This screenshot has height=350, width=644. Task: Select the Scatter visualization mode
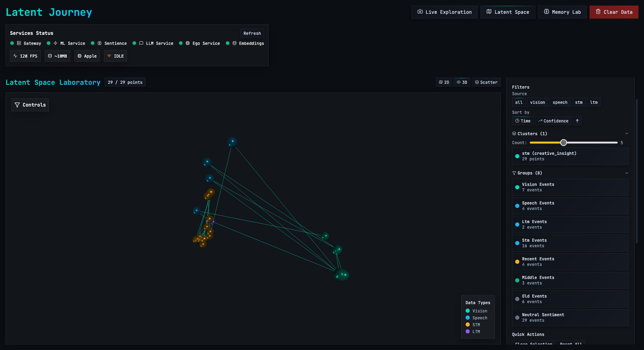click(x=486, y=82)
